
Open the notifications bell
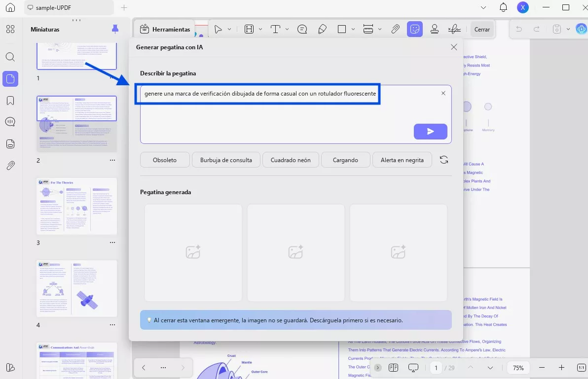(x=503, y=7)
